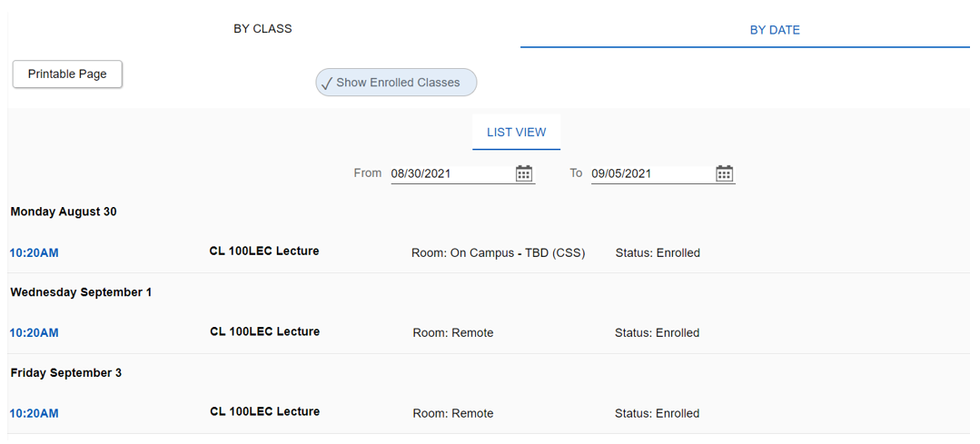Open the Monday August 30 10:20AM link
The height and width of the screenshot is (444, 980).
pos(34,253)
